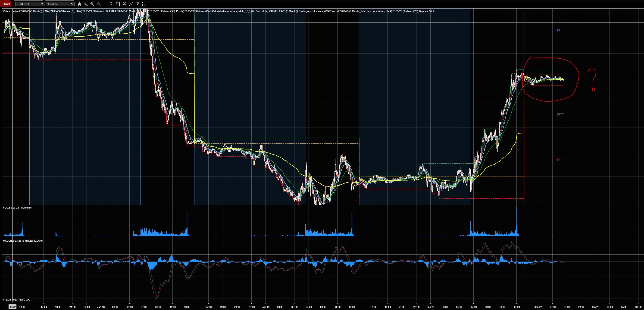Click the 11:39 time axis marker
Image resolution: width=644 pixels, height=310 pixels.
[12, 307]
